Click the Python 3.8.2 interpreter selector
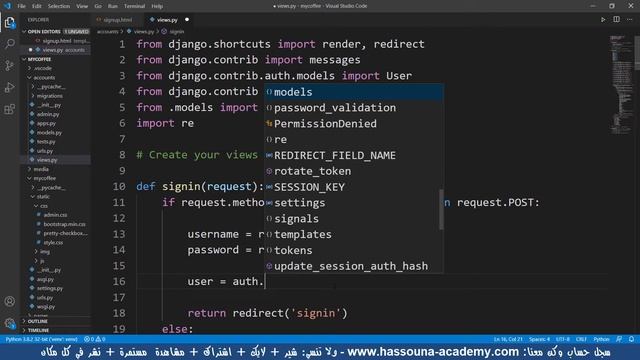Image resolution: width=640 pixels, height=360 pixels. click(x=41, y=339)
